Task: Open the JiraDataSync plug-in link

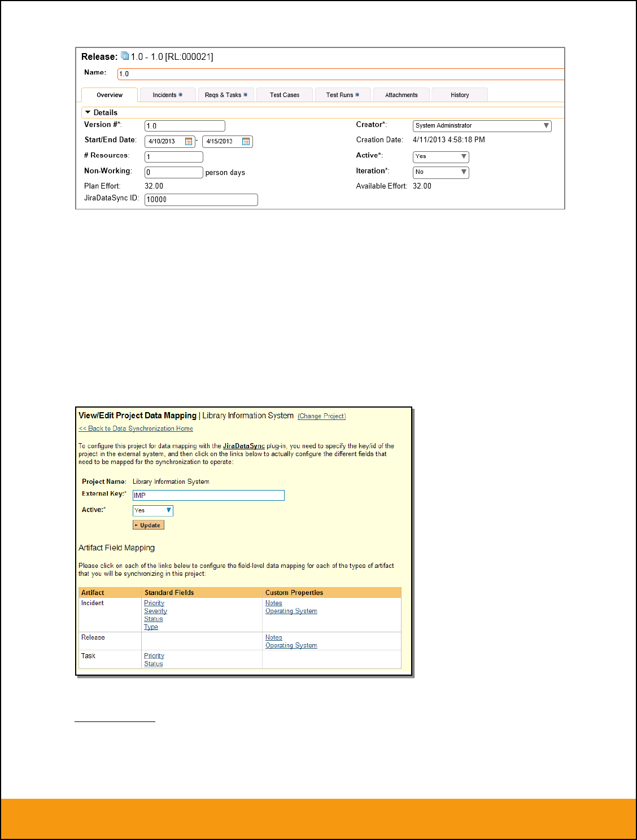Action: 244,446
